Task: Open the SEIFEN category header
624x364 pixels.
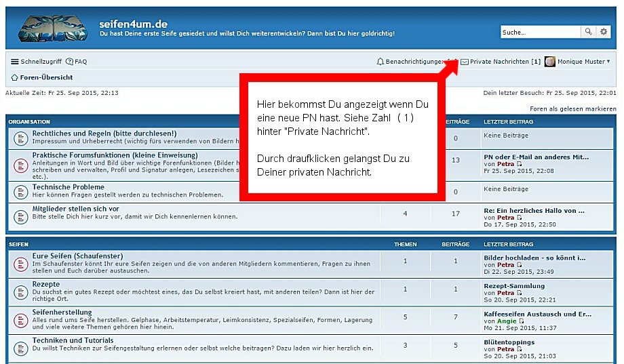Action: [18, 244]
